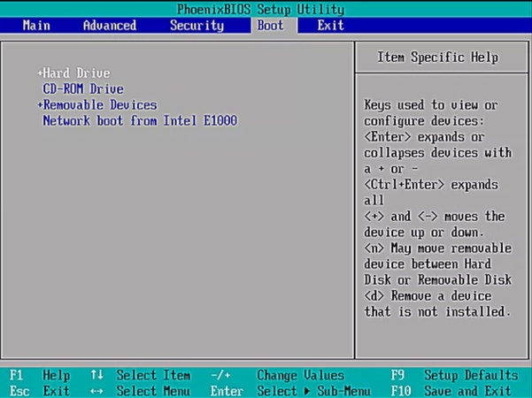Click '<d> Remove a device' help line
The width and height of the screenshot is (532, 398).
[428, 296]
